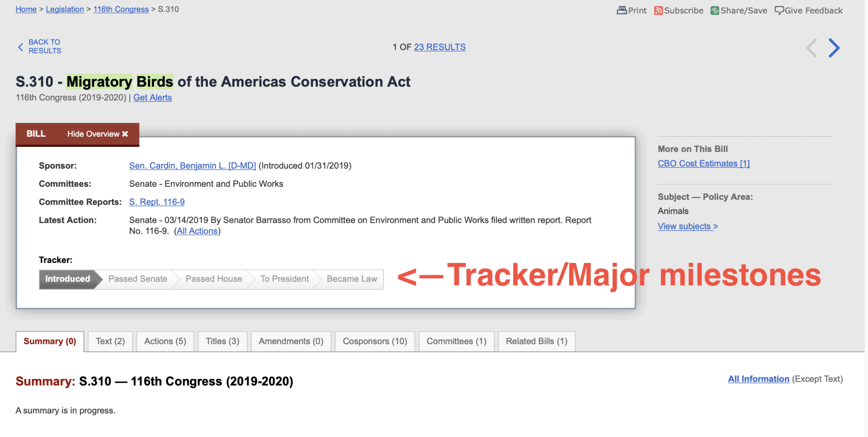The image size is (868, 437).
Task: Go to next result via right arrow
Action: click(834, 47)
